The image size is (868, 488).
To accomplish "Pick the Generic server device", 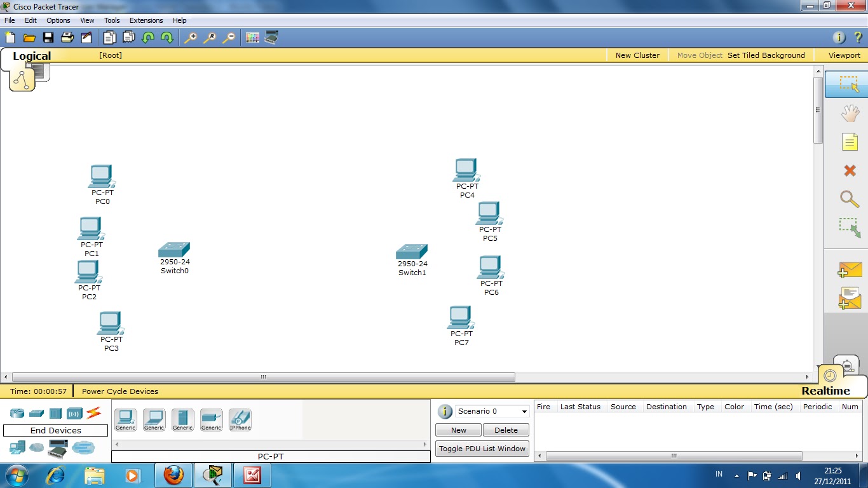I will [x=182, y=420].
